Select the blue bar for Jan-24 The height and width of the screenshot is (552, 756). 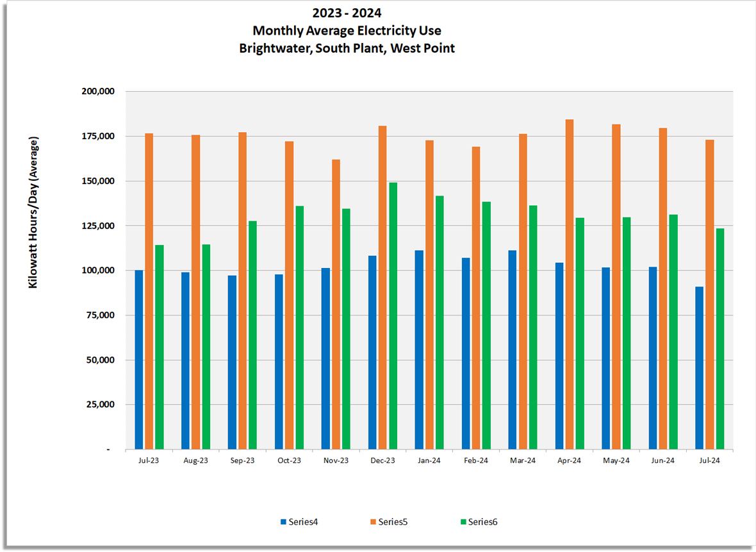coord(419,350)
